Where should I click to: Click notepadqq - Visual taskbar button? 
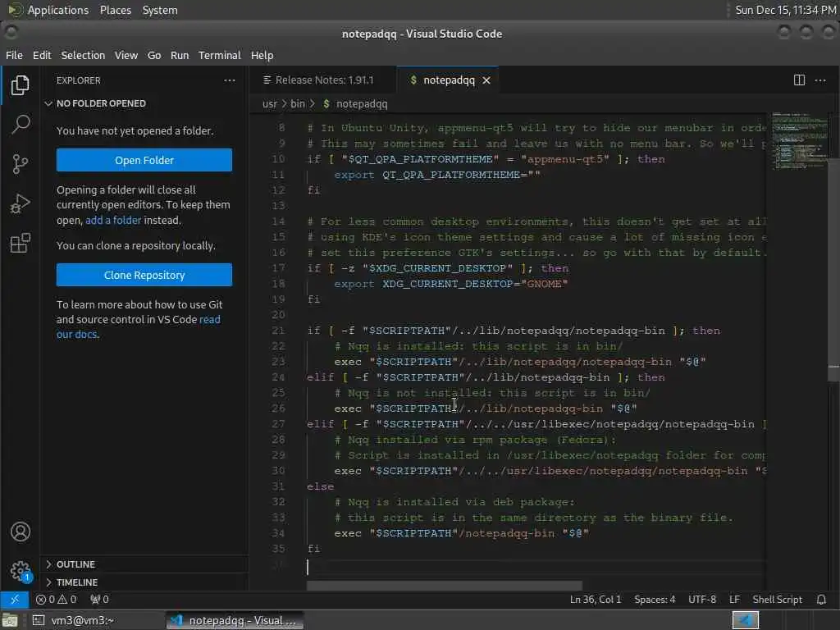click(234, 620)
